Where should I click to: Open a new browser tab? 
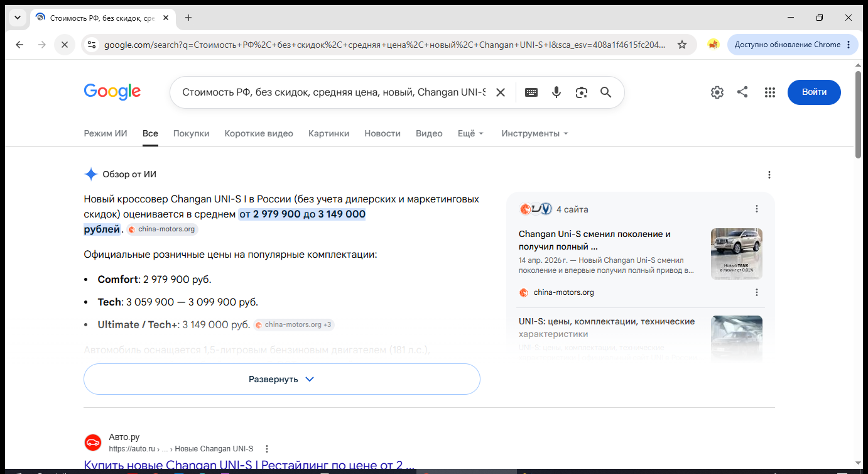pos(188,18)
